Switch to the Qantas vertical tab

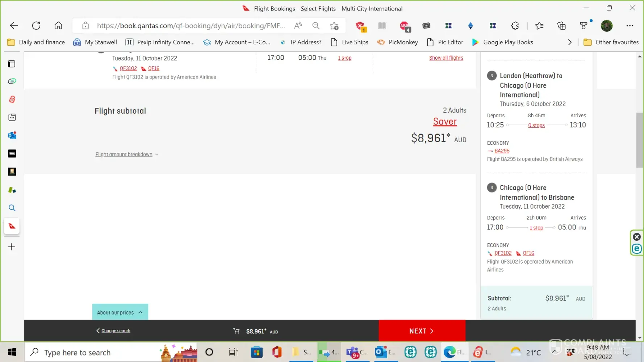click(x=12, y=226)
